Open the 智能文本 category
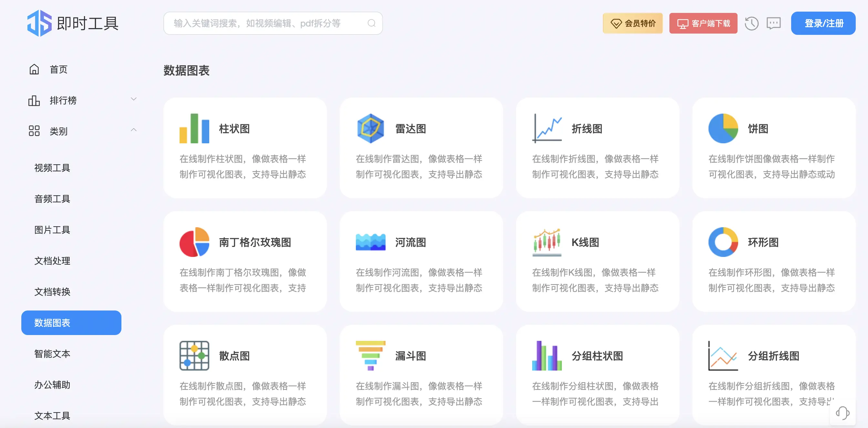Image resolution: width=868 pixels, height=428 pixels. [52, 353]
